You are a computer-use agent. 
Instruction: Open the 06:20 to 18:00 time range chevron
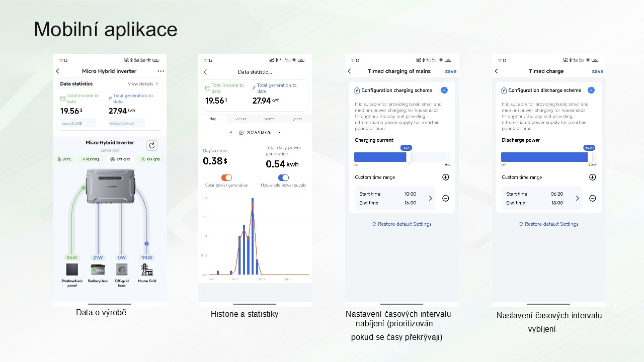click(x=577, y=198)
